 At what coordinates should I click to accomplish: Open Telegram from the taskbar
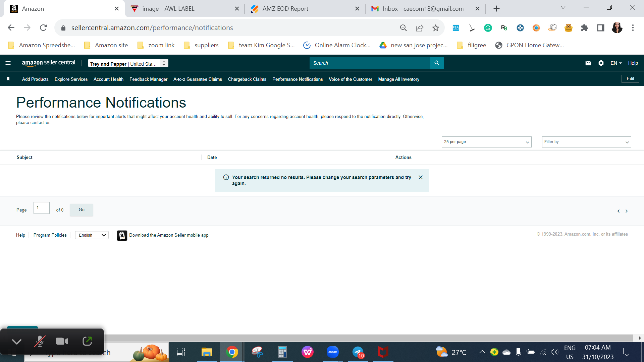pos(358,352)
